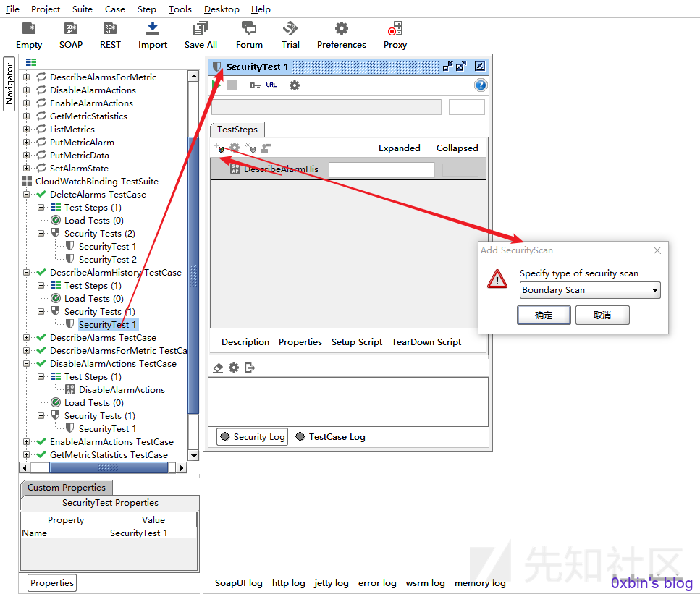Cancel the dialog with 取消 button

pos(602,315)
